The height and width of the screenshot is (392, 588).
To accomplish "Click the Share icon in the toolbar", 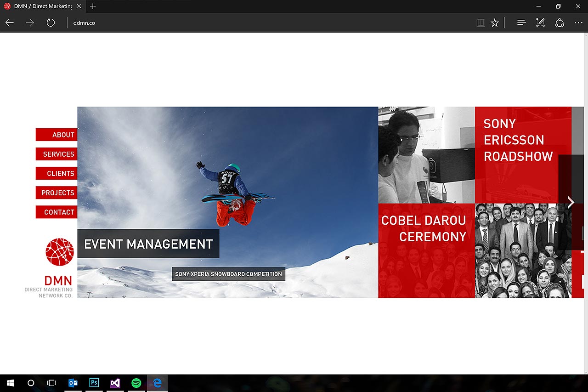I will coord(560,23).
